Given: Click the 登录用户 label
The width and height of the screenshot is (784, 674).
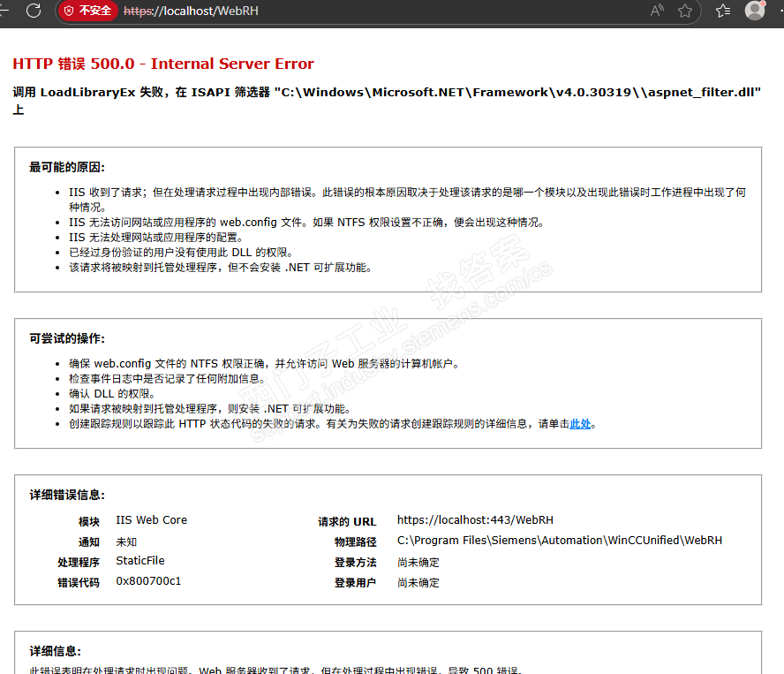Looking at the screenshot, I should [x=356, y=582].
